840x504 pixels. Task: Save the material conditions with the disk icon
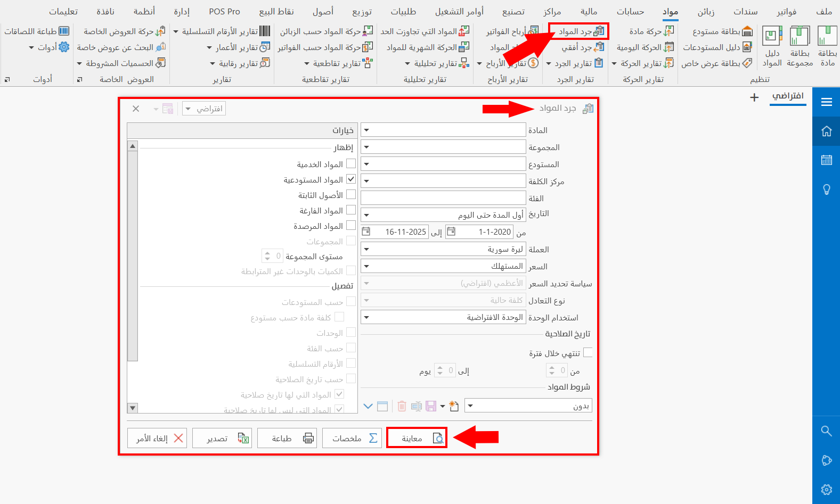(x=431, y=406)
